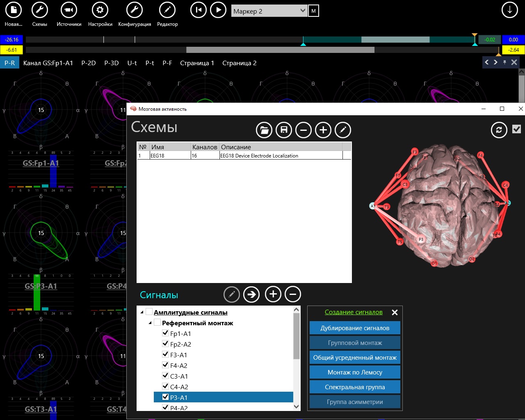Start playback with the play button
525x420 pixels.
click(218, 10)
